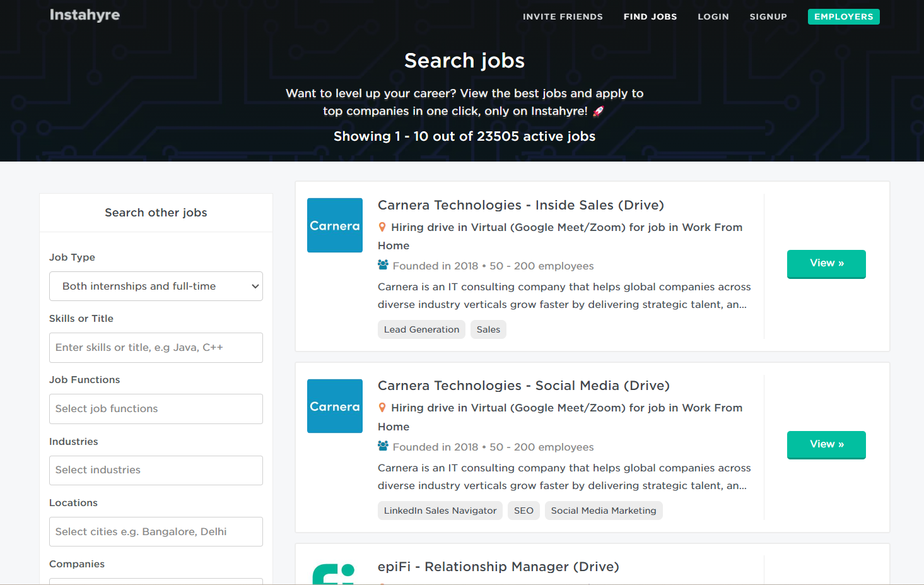The height and width of the screenshot is (585, 924).
Task: Open the Login menu item
Action: point(713,16)
